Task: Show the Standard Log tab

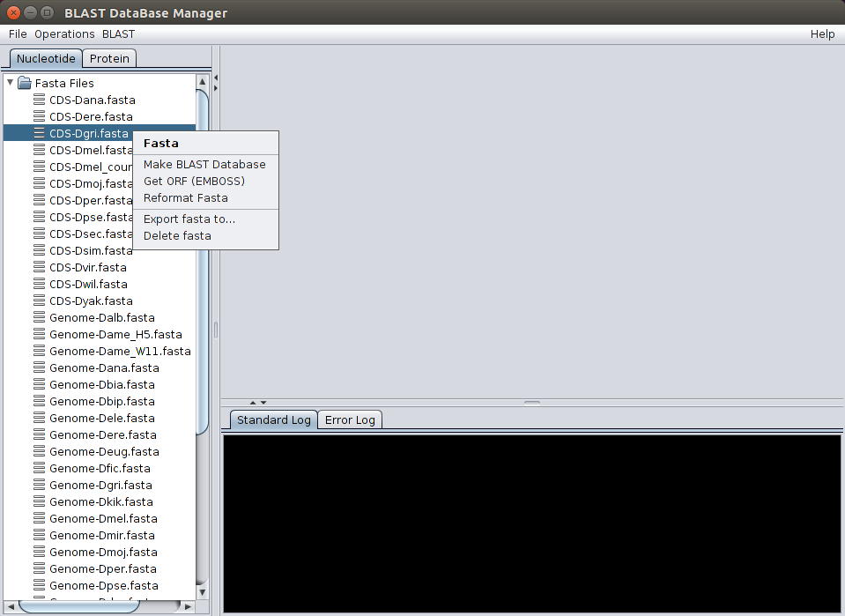Action: click(x=274, y=419)
